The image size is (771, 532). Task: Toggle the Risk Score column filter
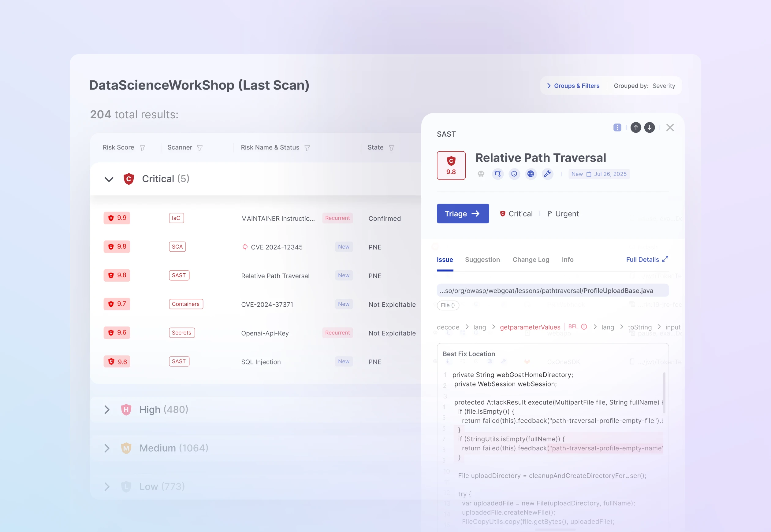coord(142,148)
